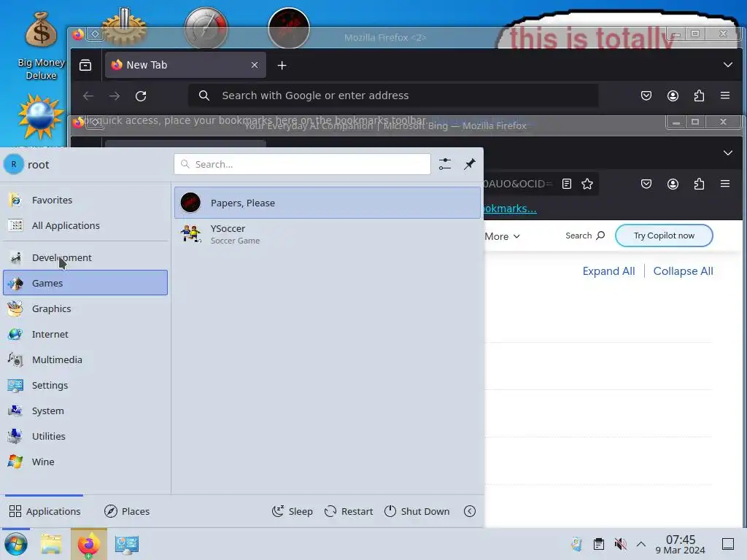
Task: Open extensions in the Bing Firefox window
Action: click(x=699, y=184)
